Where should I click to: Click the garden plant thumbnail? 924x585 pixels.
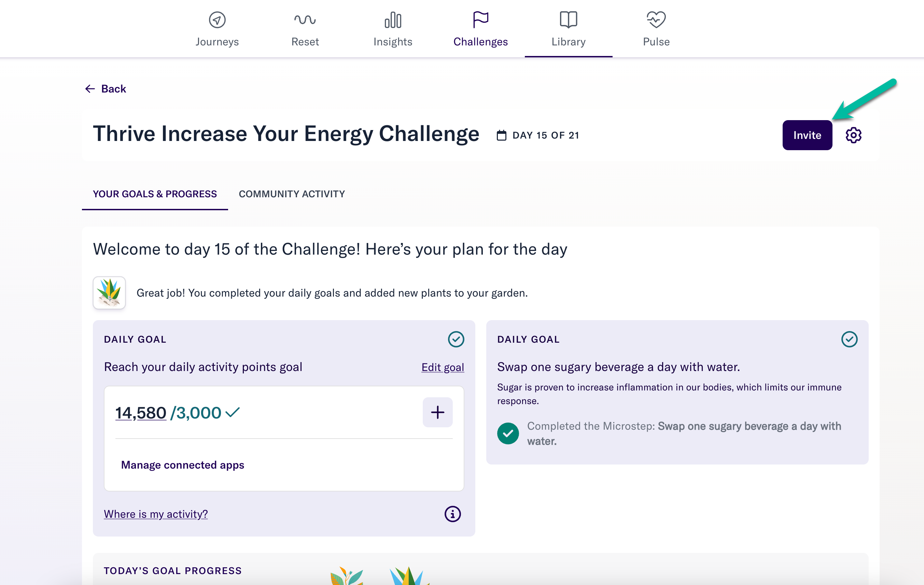(109, 293)
